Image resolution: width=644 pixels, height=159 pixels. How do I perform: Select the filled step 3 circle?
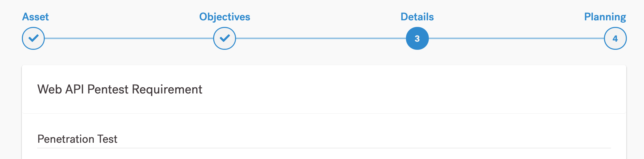(x=417, y=38)
